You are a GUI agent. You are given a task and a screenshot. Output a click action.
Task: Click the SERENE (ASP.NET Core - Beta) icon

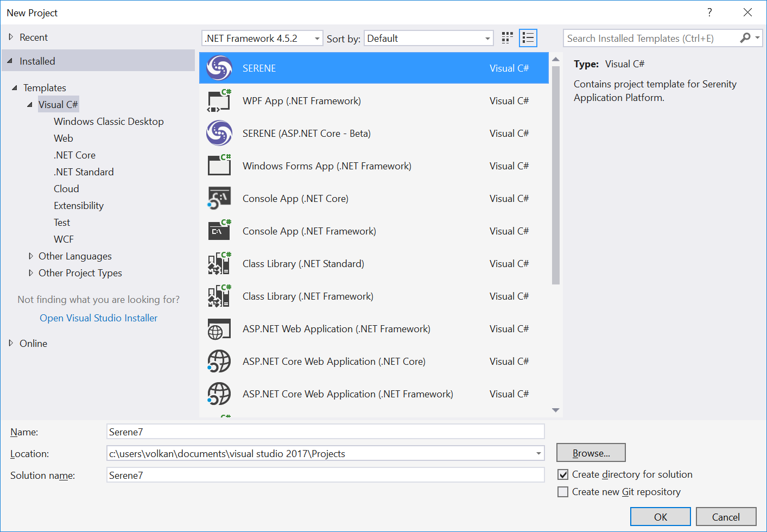pos(219,134)
